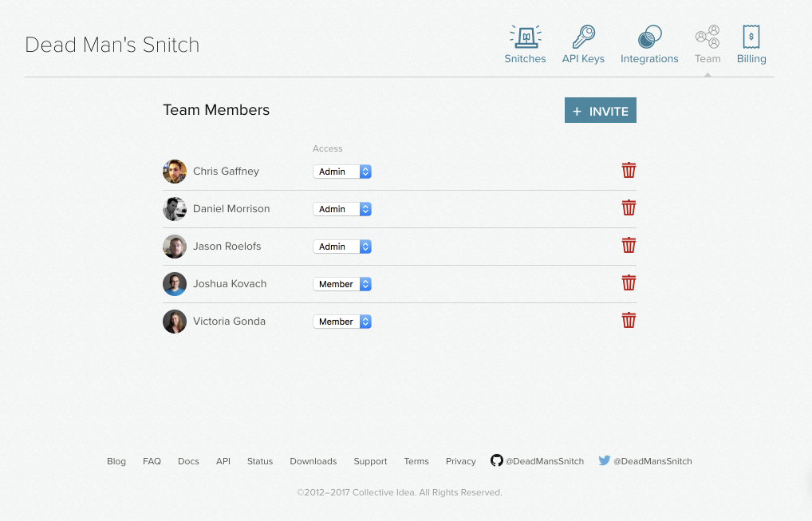Click Joshua Kovach's profile avatar
The height and width of the screenshot is (521, 812).
click(x=175, y=283)
